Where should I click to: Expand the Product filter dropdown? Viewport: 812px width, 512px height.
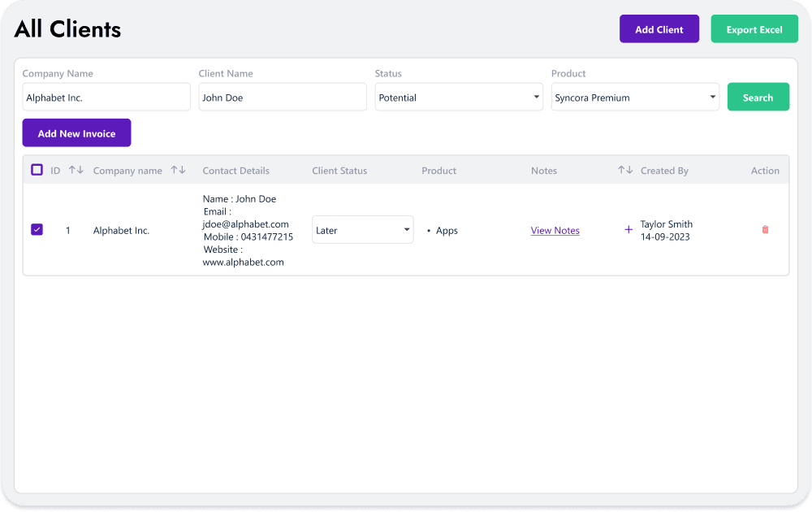pyautogui.click(x=635, y=98)
